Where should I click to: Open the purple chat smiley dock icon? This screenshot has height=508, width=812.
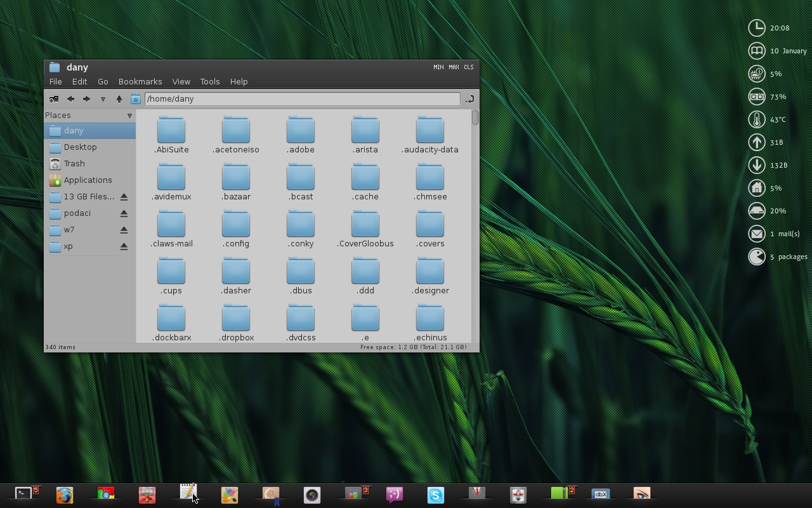(x=395, y=495)
